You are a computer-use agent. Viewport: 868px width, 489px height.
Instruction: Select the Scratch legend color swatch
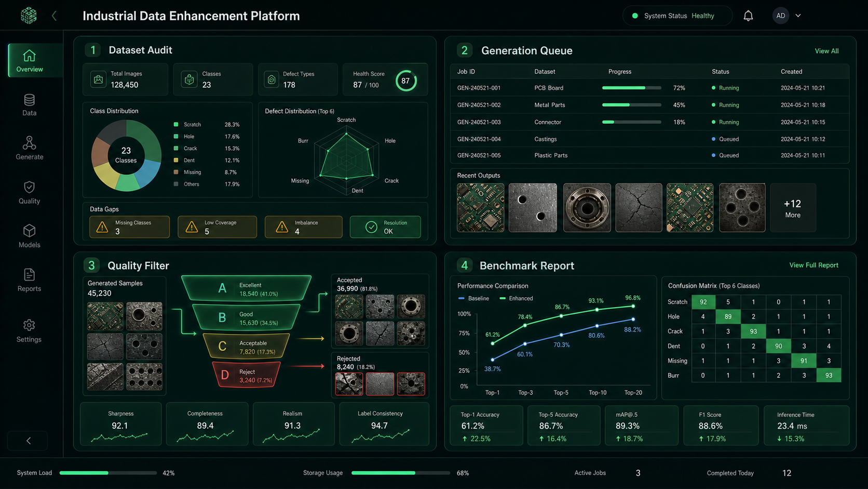coord(176,125)
